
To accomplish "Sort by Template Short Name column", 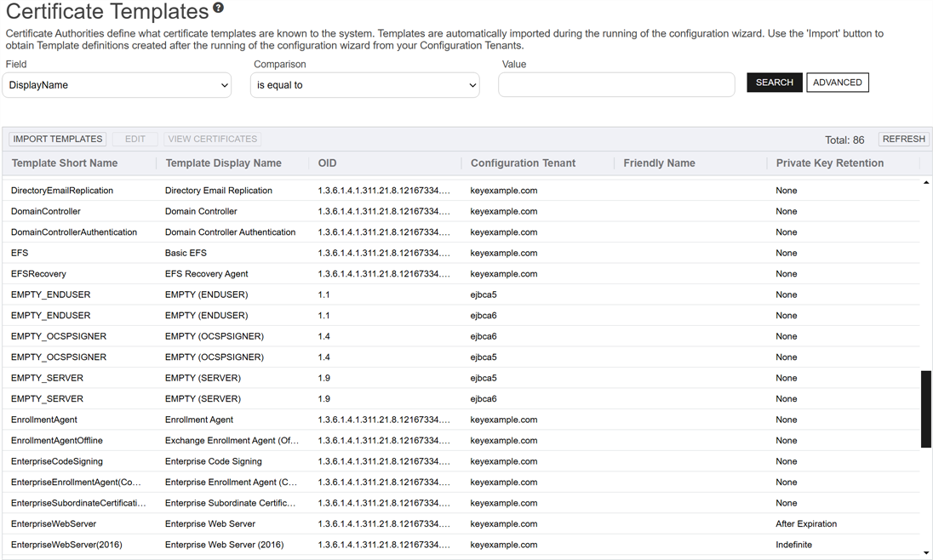I will coord(65,163).
